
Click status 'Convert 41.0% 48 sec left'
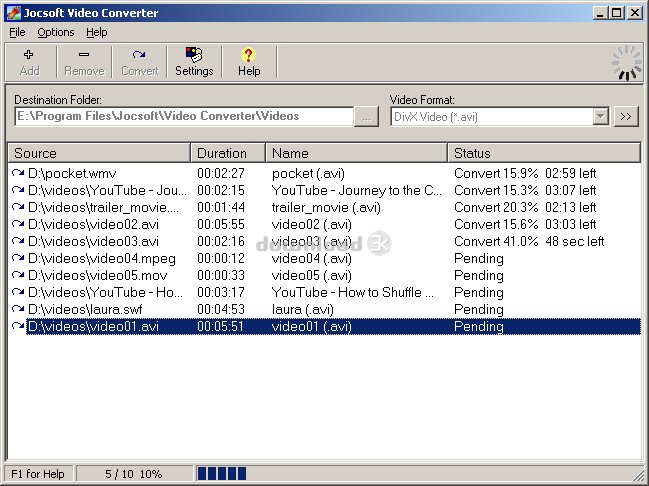pos(529,241)
